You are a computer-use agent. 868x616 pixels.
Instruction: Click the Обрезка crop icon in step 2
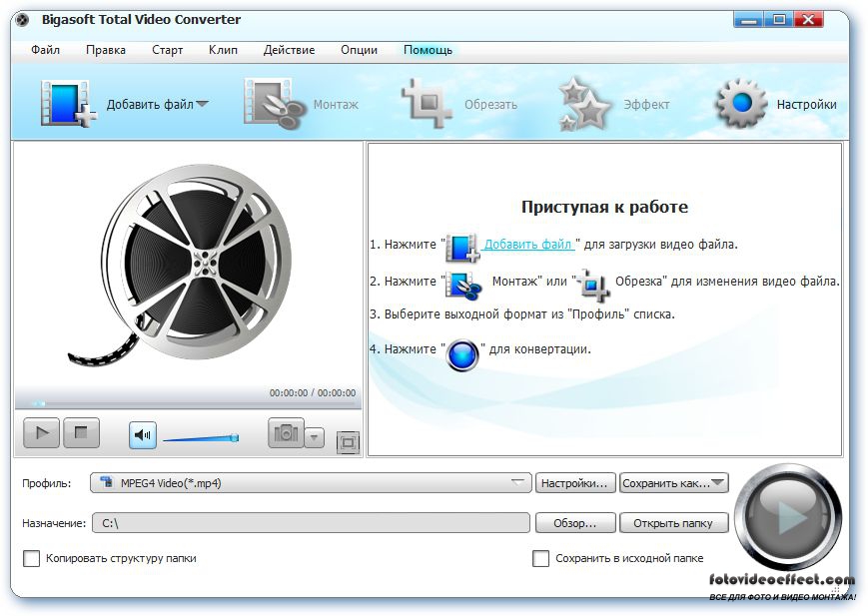[x=593, y=285]
